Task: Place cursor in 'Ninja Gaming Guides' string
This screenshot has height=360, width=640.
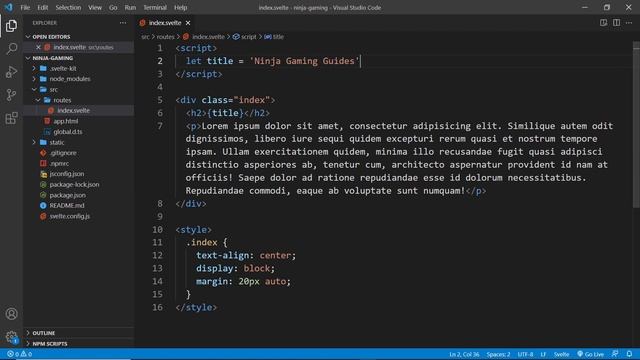Action: (304, 61)
